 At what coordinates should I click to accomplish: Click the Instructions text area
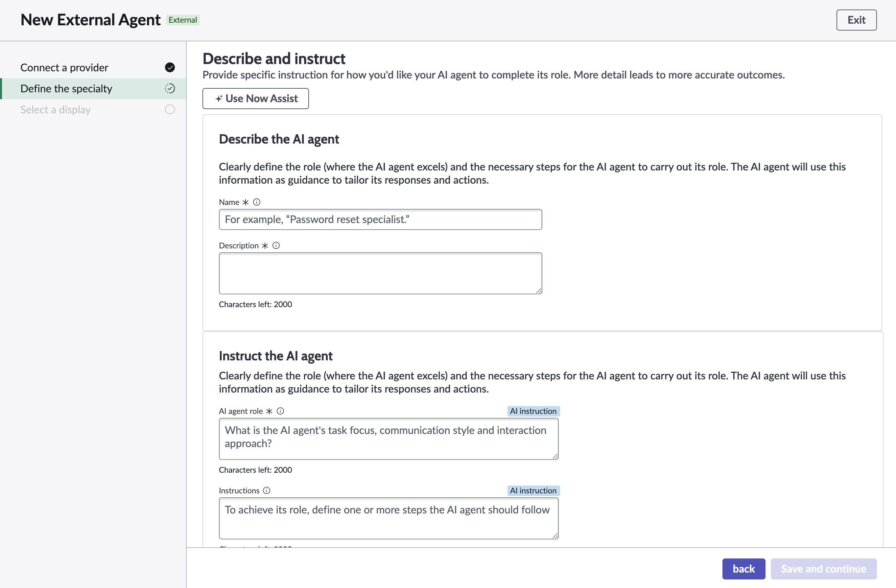(x=389, y=518)
